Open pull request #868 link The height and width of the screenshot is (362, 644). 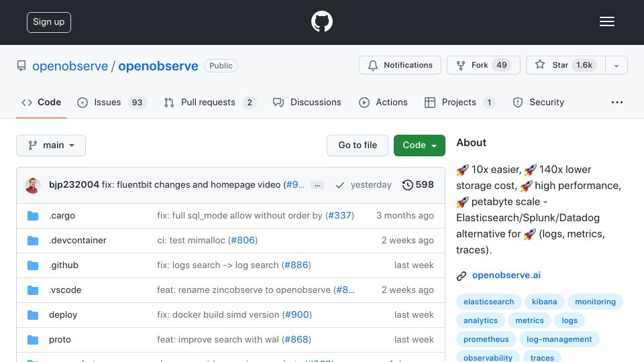pos(296,339)
